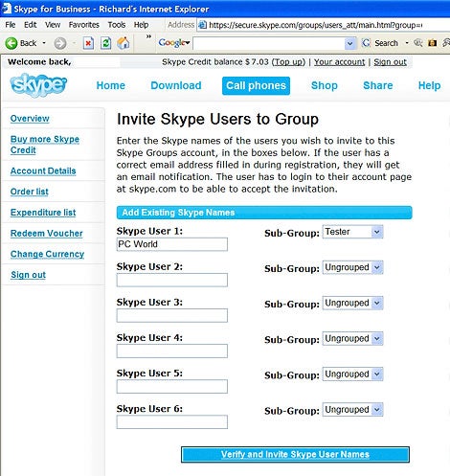Viewport: 450px width, 476px height.
Task: Click the Skype User 6 input field
Action: point(172,422)
